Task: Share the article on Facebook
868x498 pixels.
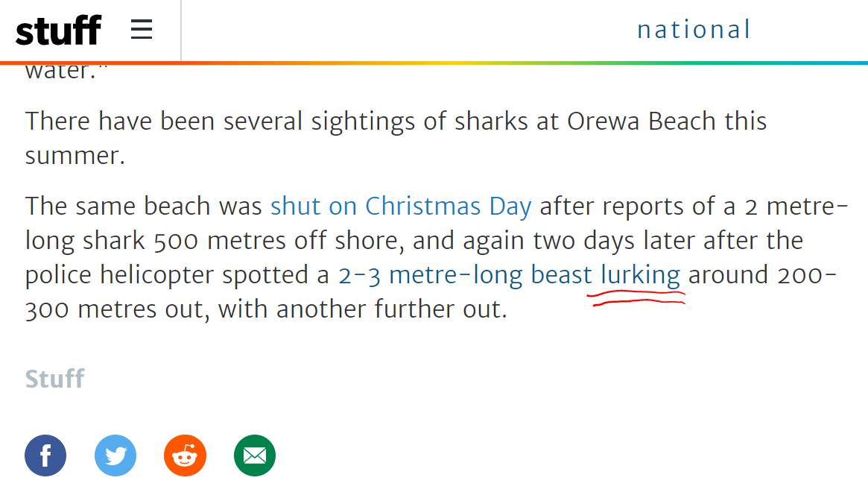Action: (45, 456)
